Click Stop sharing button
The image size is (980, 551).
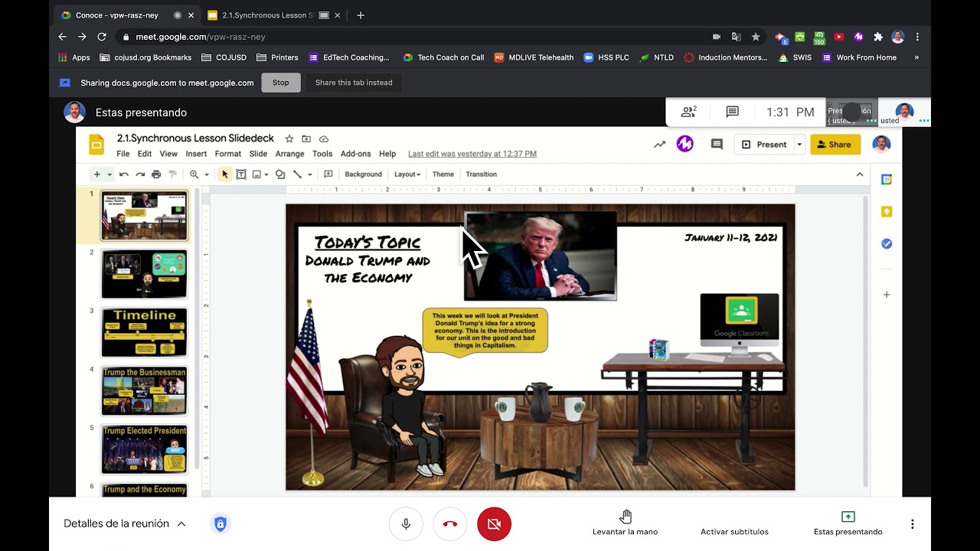pyautogui.click(x=281, y=83)
